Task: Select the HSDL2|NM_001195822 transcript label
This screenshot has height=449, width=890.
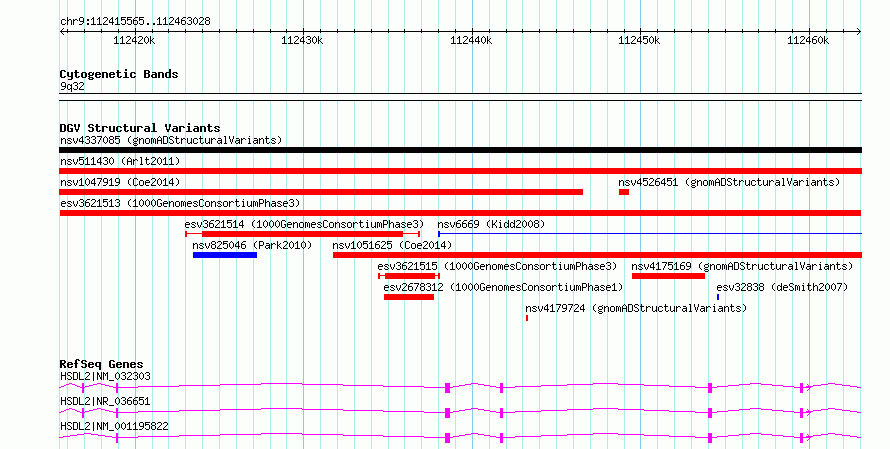Action: tap(114, 426)
